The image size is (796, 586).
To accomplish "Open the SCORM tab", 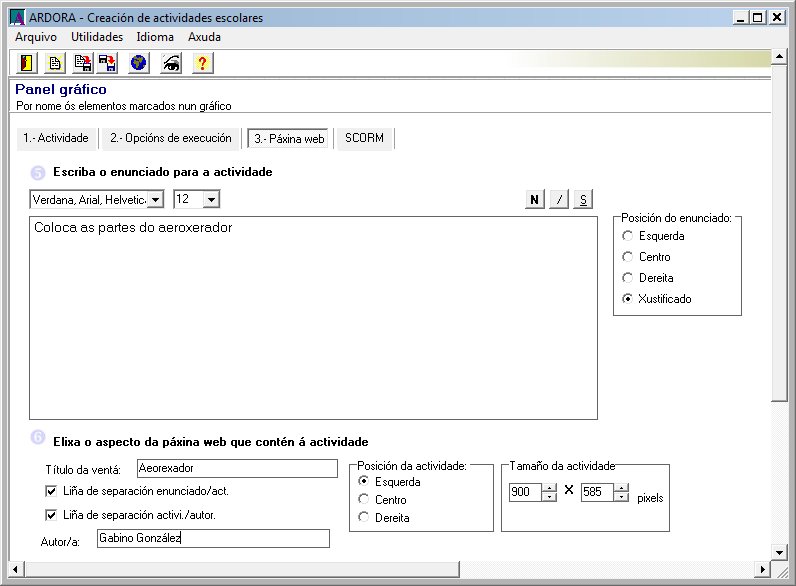I will [x=365, y=138].
